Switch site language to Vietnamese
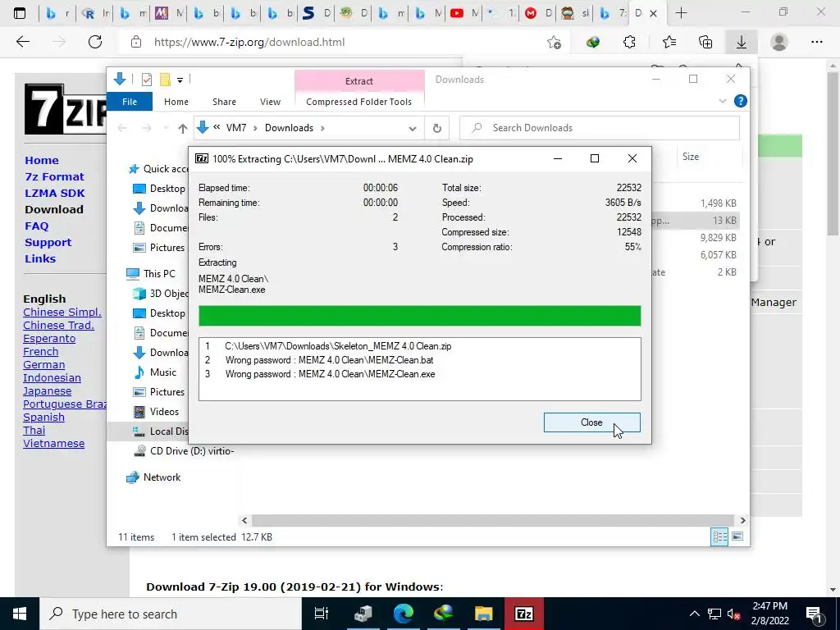Viewport: 840px width, 630px height. click(53, 444)
